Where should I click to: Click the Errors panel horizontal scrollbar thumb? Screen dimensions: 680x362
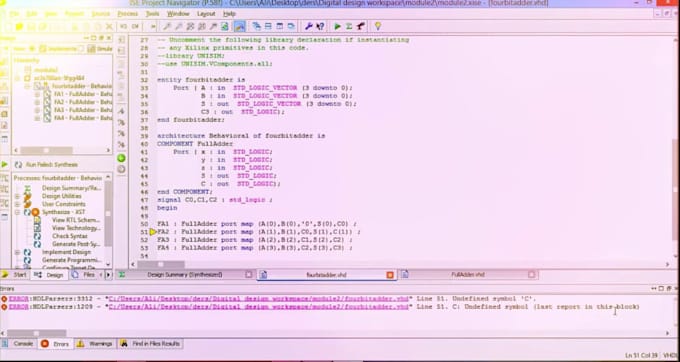pyautogui.click(x=36, y=333)
